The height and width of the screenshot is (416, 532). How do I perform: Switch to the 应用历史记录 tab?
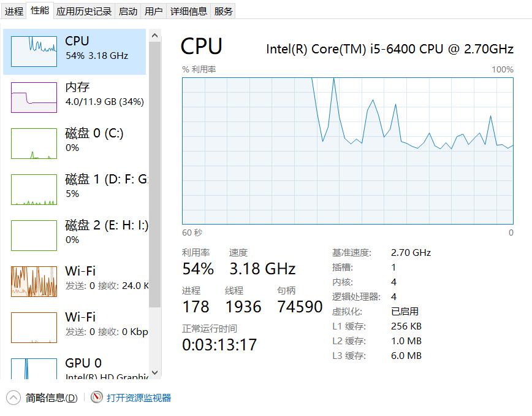click(x=84, y=12)
